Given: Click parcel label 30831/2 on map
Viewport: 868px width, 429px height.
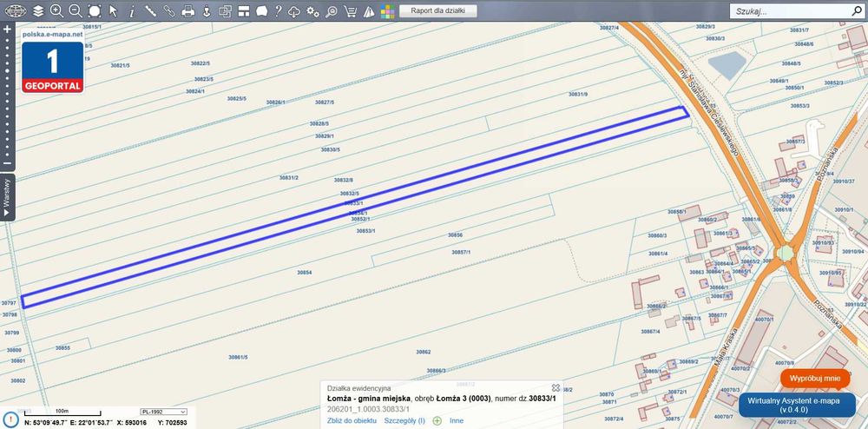Looking at the screenshot, I should pos(289,178).
